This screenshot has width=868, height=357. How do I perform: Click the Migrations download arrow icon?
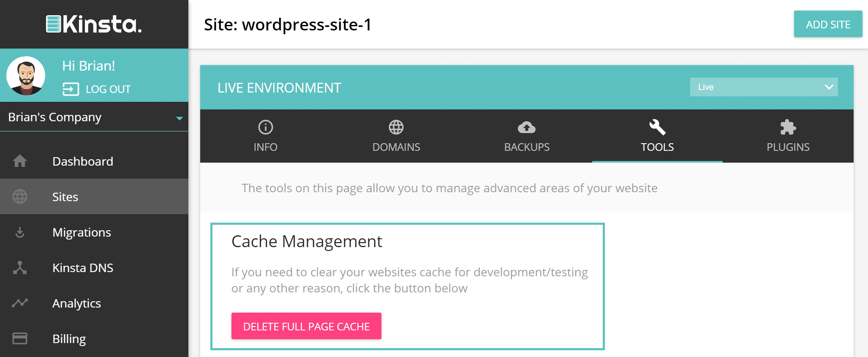click(x=20, y=232)
